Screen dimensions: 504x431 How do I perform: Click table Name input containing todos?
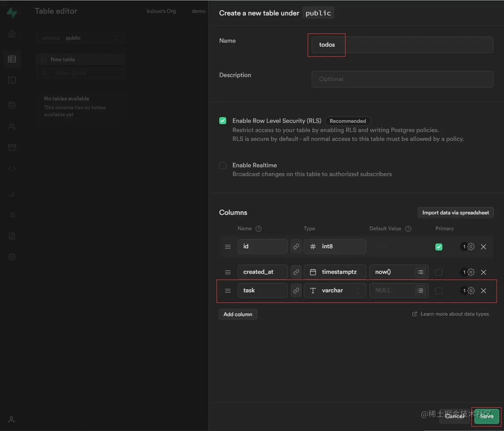tap(402, 44)
